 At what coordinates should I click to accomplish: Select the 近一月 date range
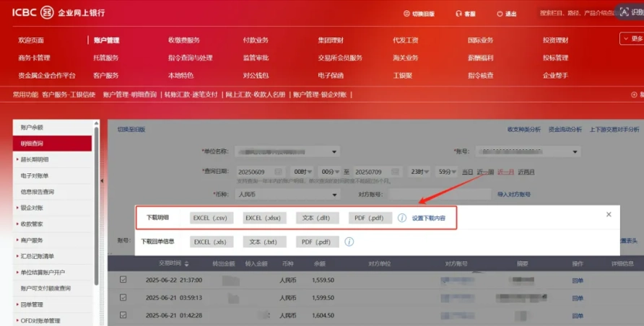tap(505, 172)
